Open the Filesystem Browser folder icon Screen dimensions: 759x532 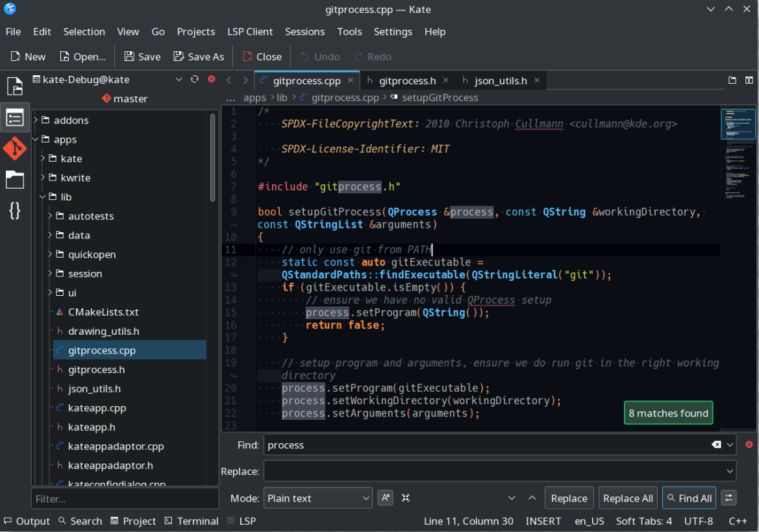click(14, 180)
